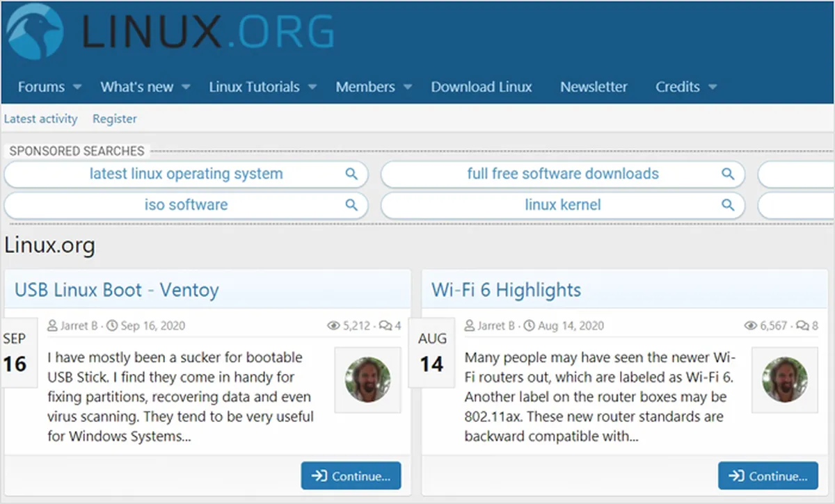The width and height of the screenshot is (835, 504).
Task: Search for linux kernel
Action: [x=563, y=205]
